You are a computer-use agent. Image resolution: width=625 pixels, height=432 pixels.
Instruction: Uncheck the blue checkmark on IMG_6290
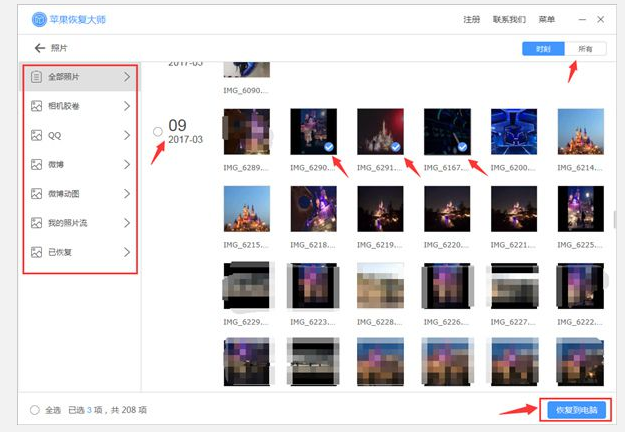click(329, 147)
